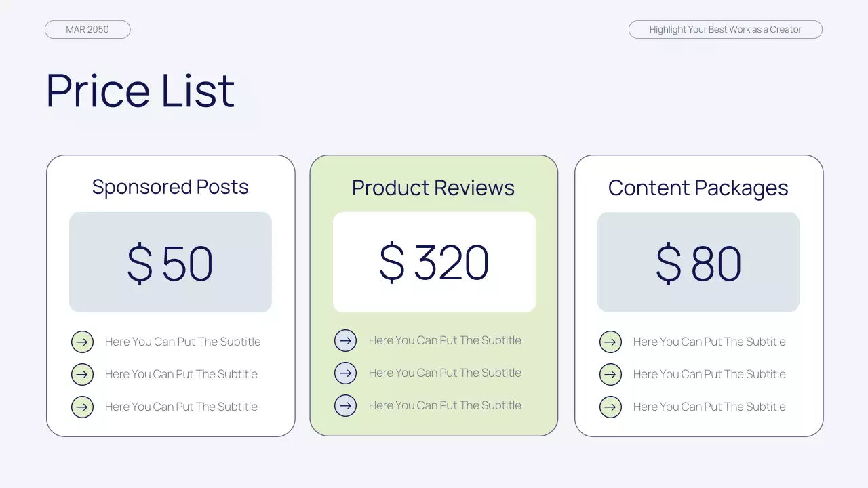Viewport: 868px width, 488px height.
Task: Click first subtitle text in Product Reviews
Action: 445,340
